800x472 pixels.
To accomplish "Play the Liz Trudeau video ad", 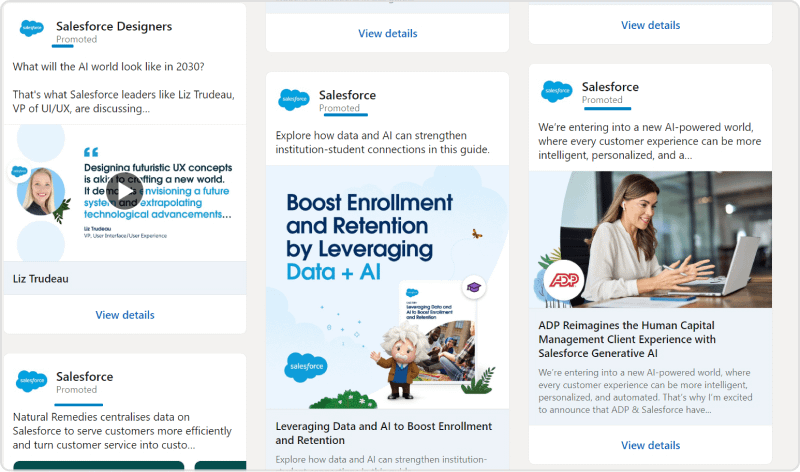I will (x=126, y=188).
